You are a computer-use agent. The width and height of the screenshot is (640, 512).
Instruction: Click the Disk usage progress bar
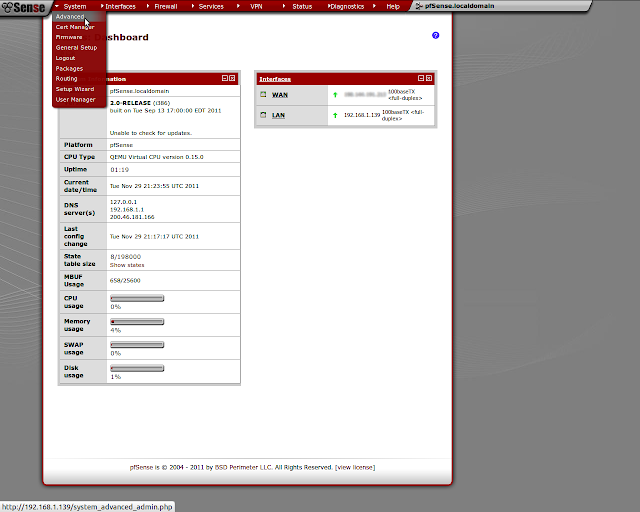click(137, 368)
